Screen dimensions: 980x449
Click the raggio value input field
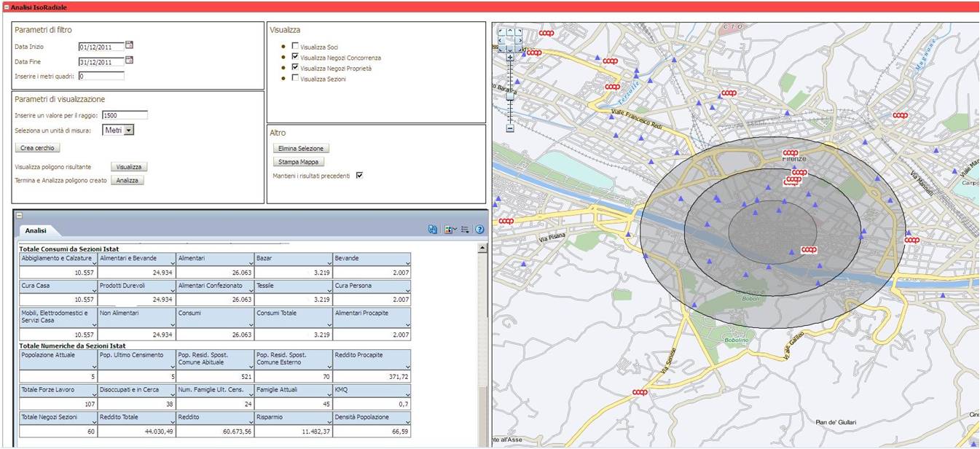pyautogui.click(x=125, y=115)
